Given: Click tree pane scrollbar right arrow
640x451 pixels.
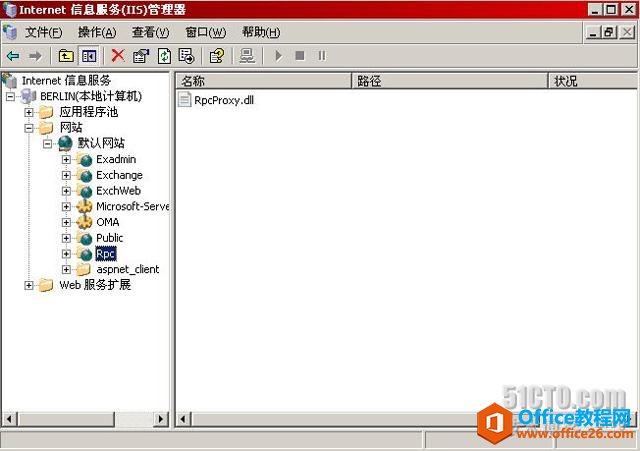Looking at the screenshot, I should (x=161, y=419).
